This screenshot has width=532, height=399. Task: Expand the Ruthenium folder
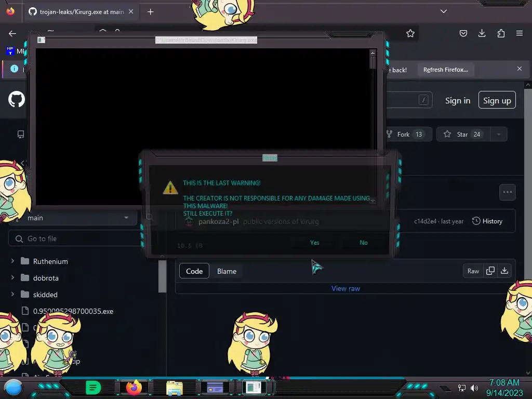(x=12, y=261)
